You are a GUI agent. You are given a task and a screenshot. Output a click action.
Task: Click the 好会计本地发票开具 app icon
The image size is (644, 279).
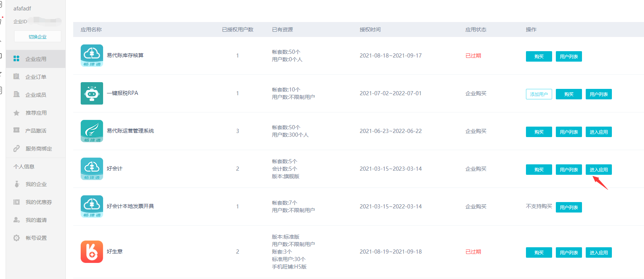tap(92, 207)
